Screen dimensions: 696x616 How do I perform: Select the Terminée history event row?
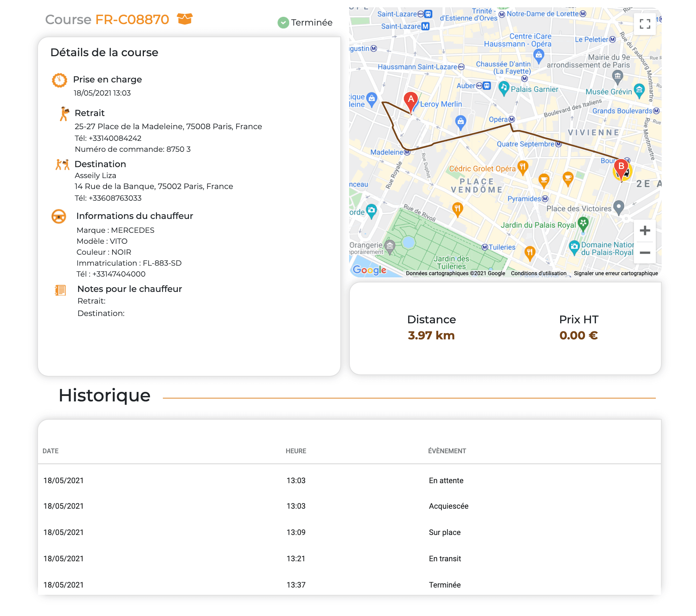tap(349, 585)
